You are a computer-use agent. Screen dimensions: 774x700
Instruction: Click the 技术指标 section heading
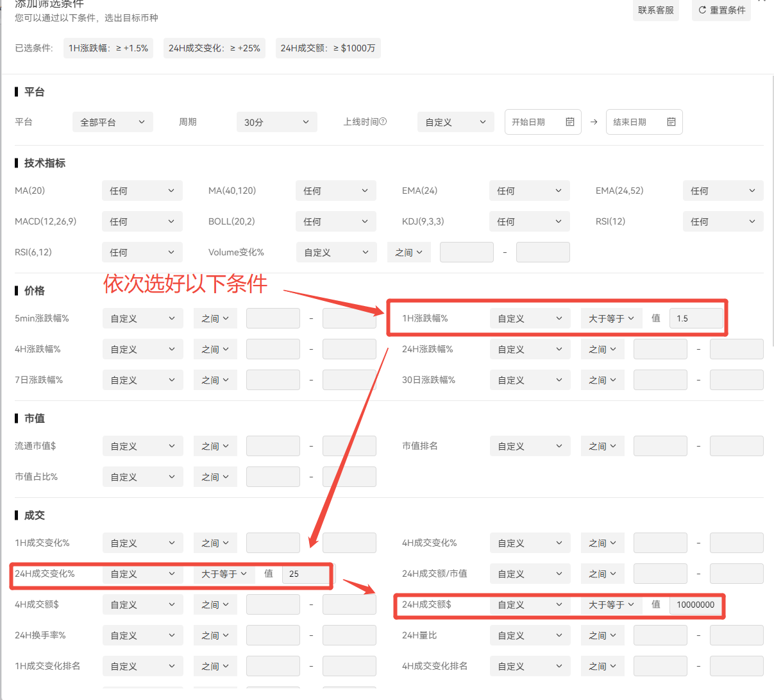tap(44, 163)
